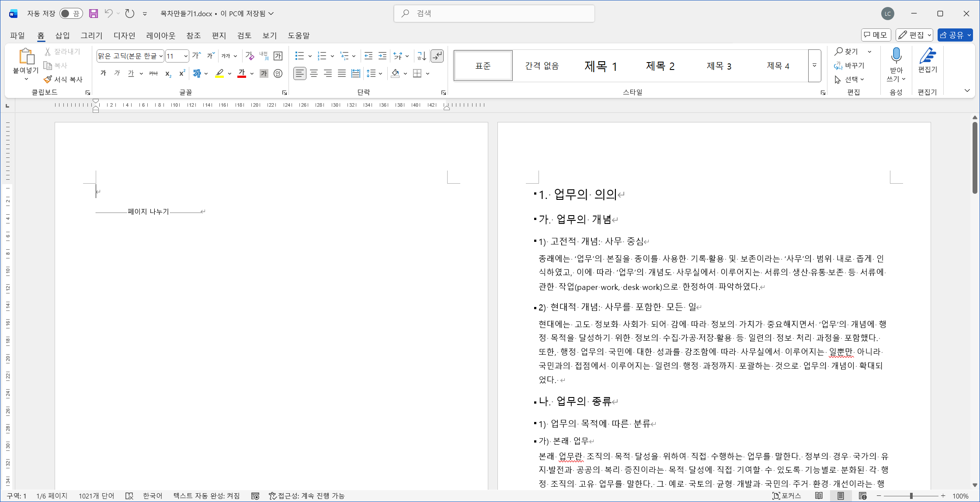The height and width of the screenshot is (502, 980).
Task: Click the subscript icon
Action: click(x=168, y=73)
